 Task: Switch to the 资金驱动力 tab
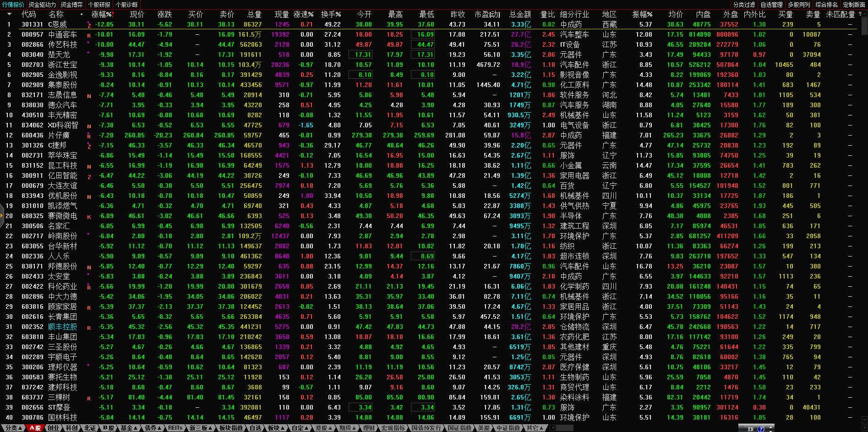pyautogui.click(x=42, y=5)
